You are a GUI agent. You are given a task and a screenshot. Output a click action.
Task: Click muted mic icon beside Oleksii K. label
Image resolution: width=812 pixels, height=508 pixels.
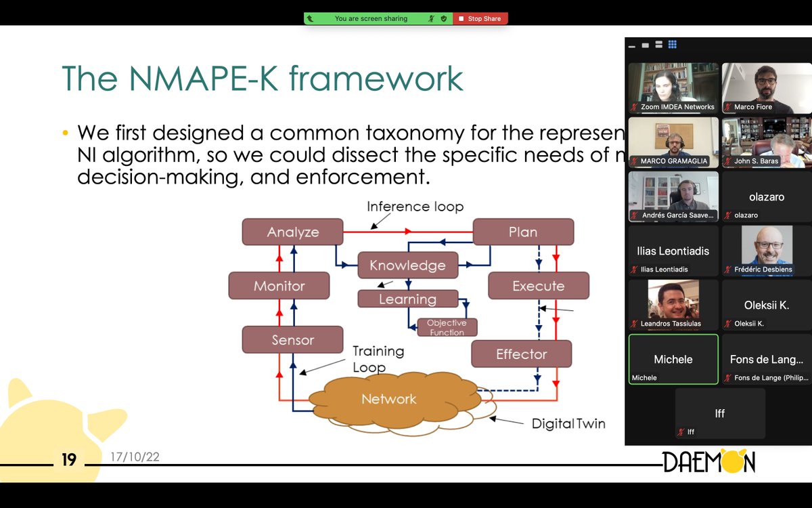click(x=728, y=324)
